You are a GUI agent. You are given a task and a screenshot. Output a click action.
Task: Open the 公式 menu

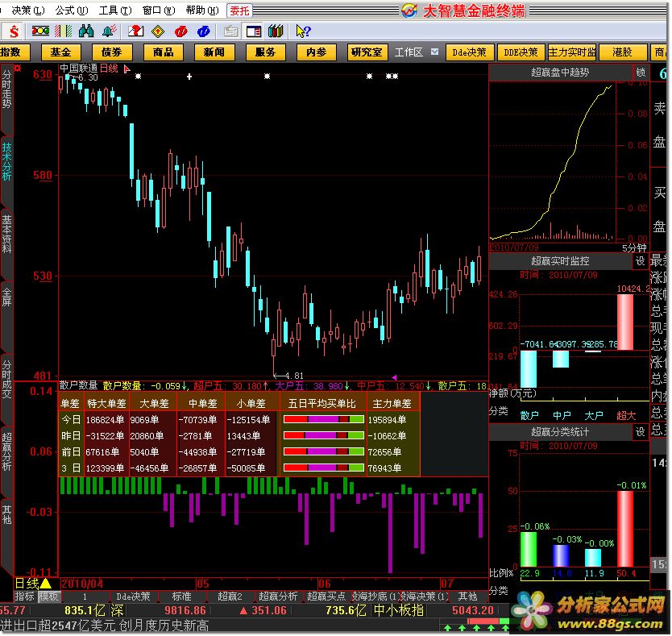click(x=72, y=10)
